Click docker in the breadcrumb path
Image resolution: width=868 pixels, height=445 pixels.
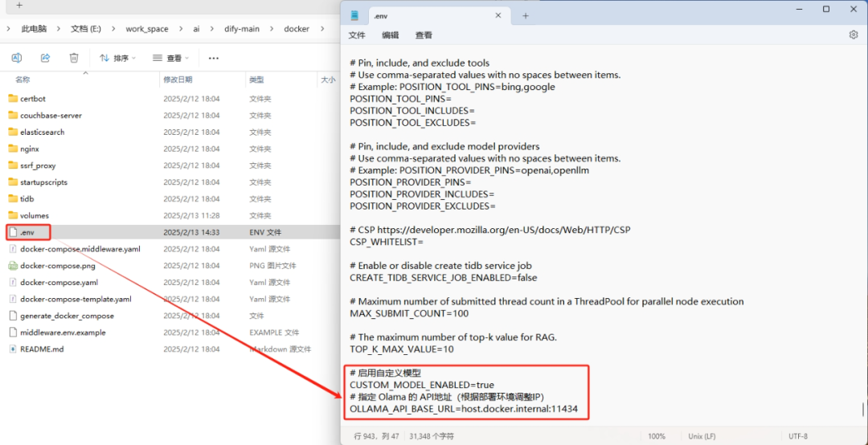[297, 29]
